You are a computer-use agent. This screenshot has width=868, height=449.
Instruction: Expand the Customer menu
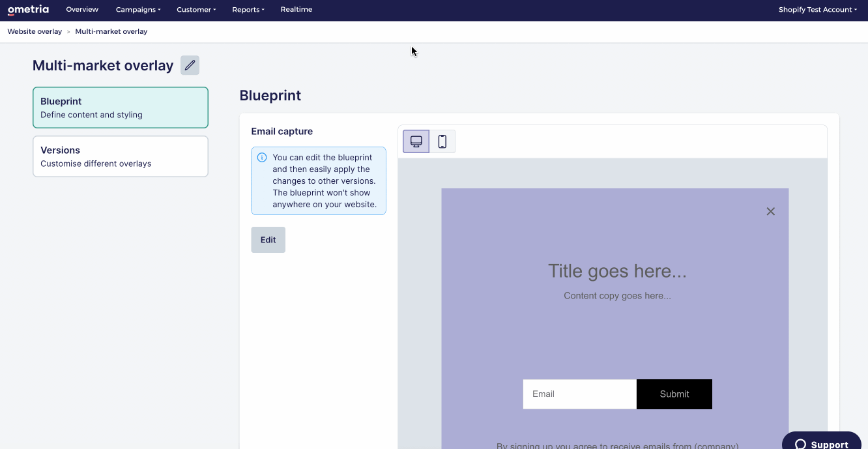196,10
